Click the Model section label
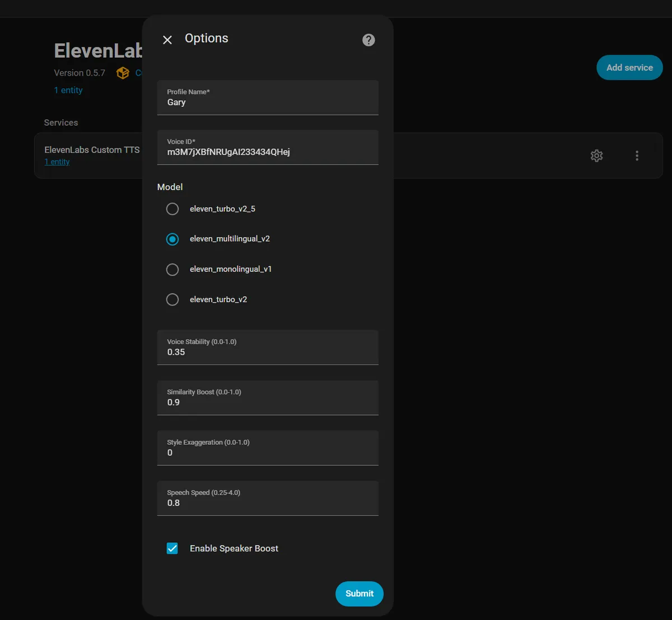672x620 pixels. pos(170,187)
